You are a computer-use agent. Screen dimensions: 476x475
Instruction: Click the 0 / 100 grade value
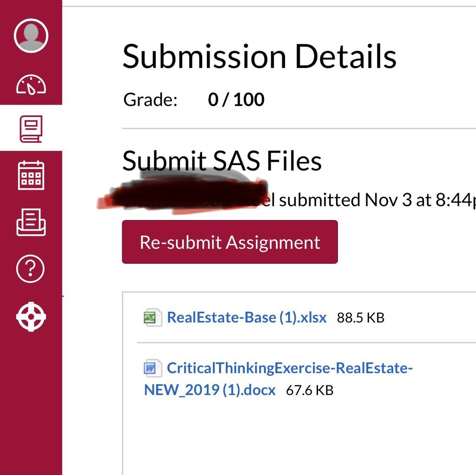click(236, 100)
